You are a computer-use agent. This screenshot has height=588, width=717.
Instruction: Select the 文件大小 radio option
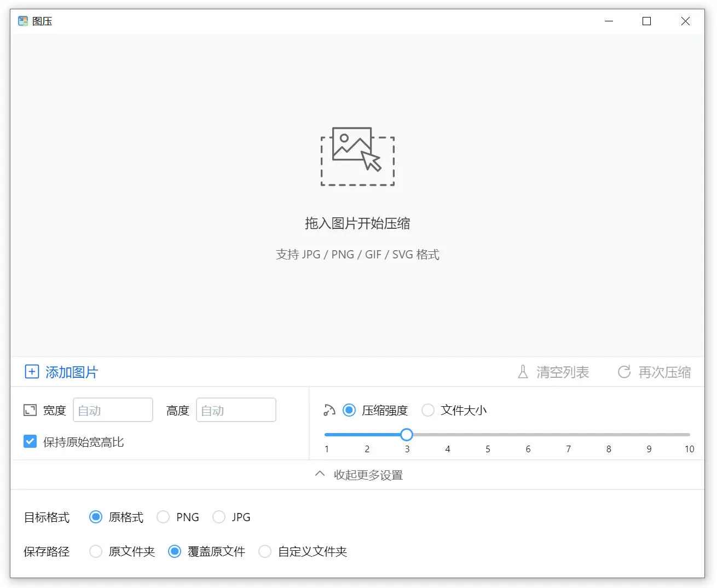coord(428,410)
